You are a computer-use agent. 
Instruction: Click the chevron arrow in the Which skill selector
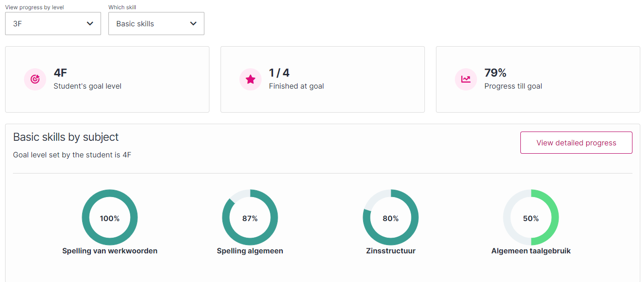pos(193,24)
